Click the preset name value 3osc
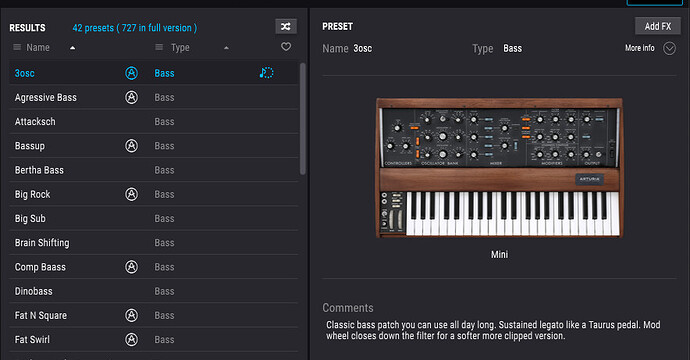The height and width of the screenshot is (360, 690). (363, 48)
